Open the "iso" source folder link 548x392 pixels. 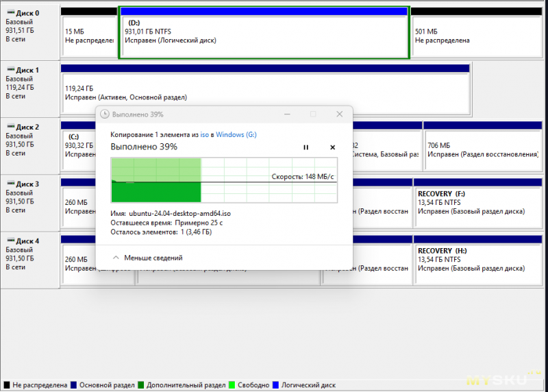click(x=203, y=135)
